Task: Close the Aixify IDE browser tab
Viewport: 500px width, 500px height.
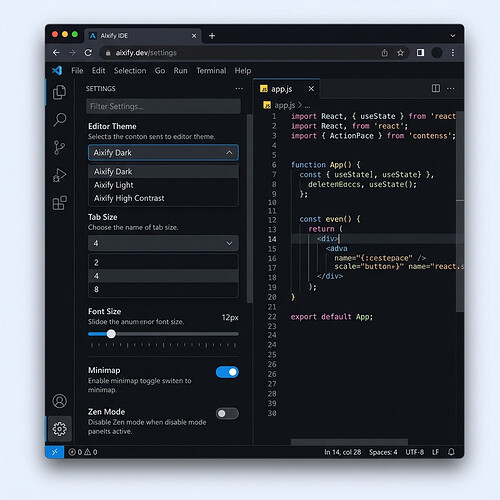Action: pos(194,36)
